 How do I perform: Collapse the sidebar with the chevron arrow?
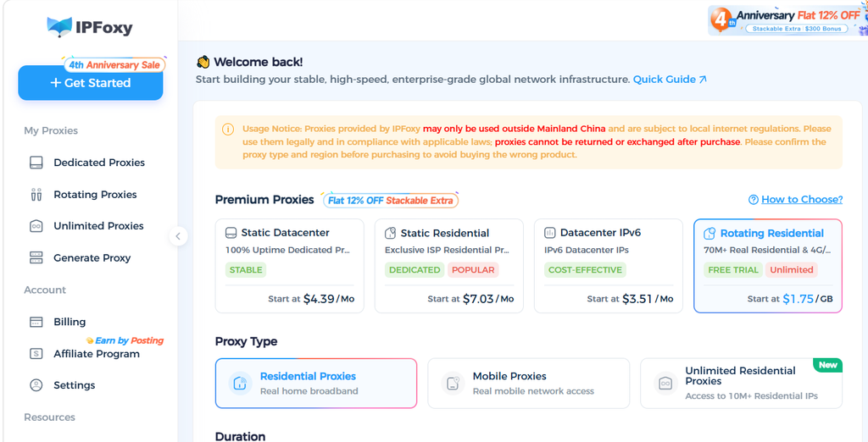(178, 236)
